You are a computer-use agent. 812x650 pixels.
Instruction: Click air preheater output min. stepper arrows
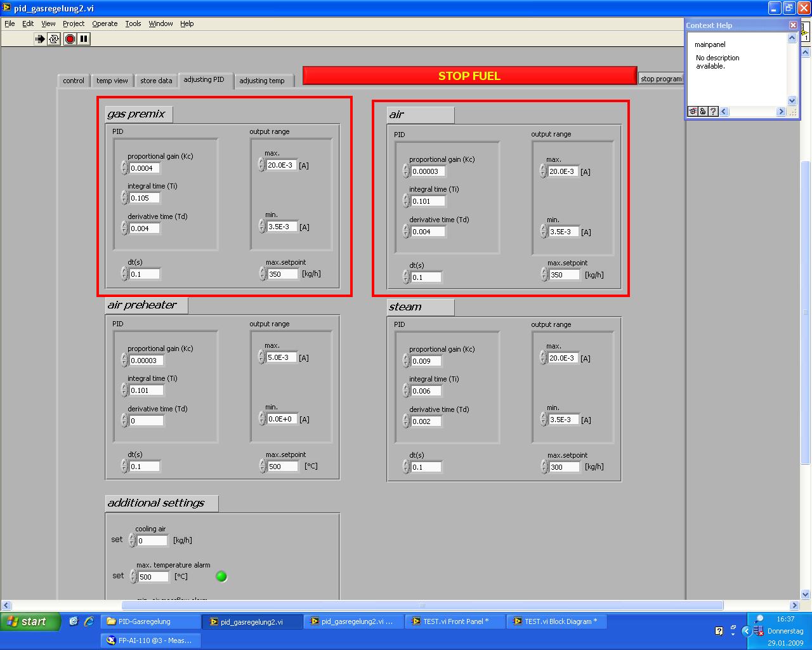(261, 418)
